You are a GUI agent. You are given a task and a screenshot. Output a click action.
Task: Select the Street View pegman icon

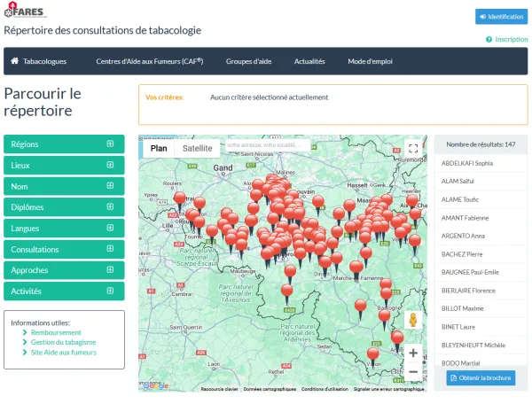pos(413,320)
